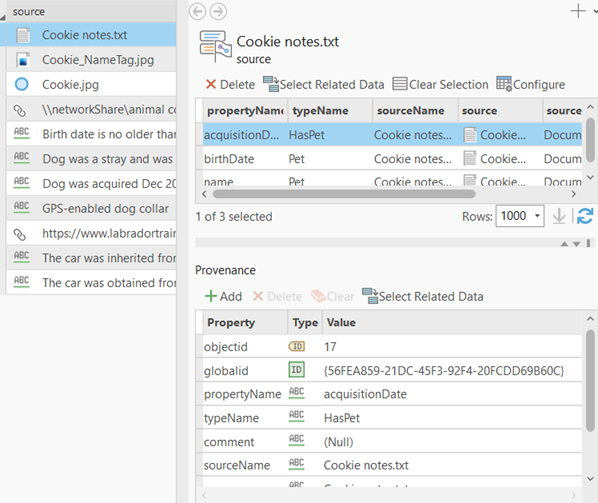Sort by propertyName column header

(245, 111)
